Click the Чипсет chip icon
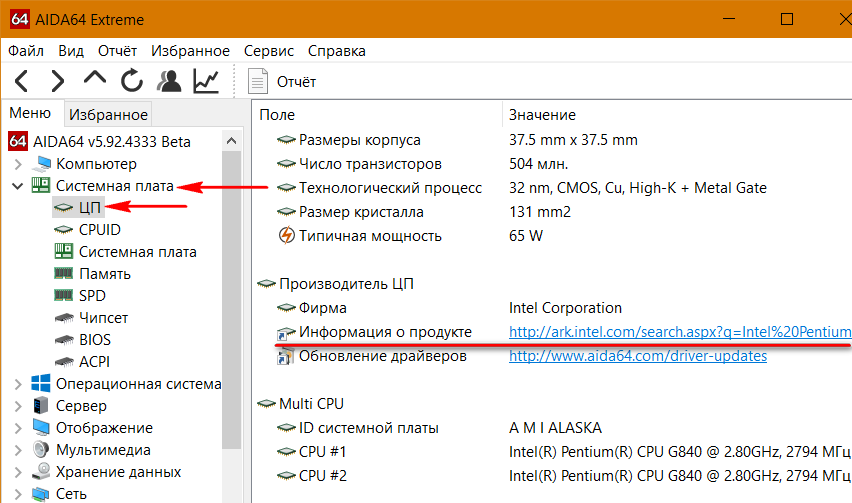Screen dimensions: 852x503 (x=64, y=318)
